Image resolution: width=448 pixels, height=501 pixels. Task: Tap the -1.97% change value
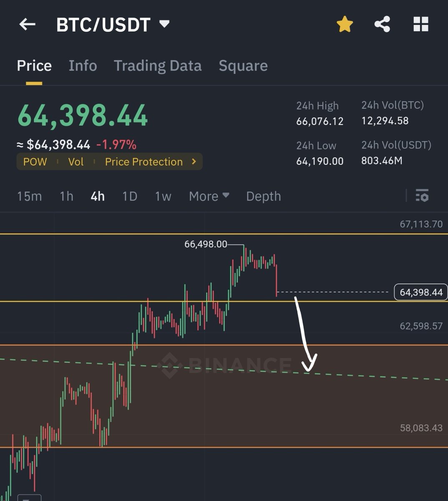[116, 144]
